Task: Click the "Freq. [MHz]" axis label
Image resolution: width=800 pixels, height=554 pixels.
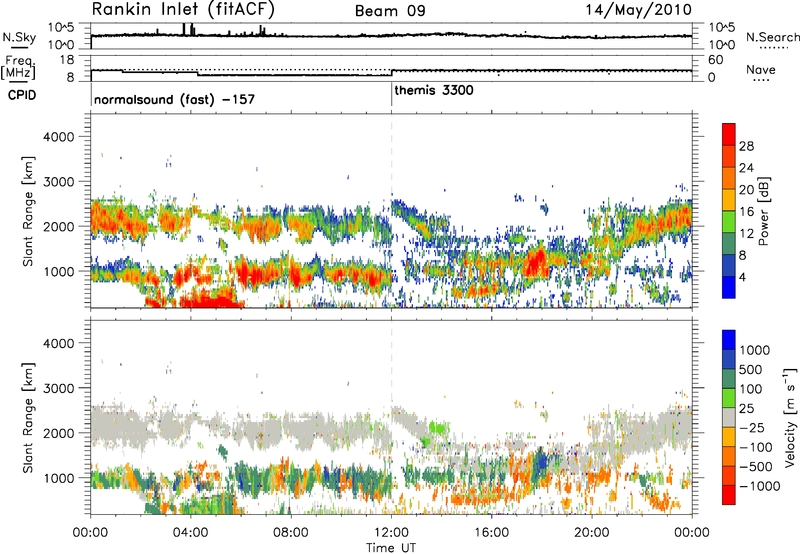Action: pyautogui.click(x=18, y=67)
